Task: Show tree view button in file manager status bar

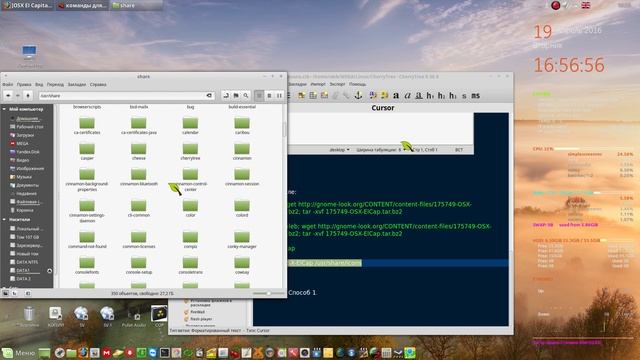Action: (x=14, y=293)
